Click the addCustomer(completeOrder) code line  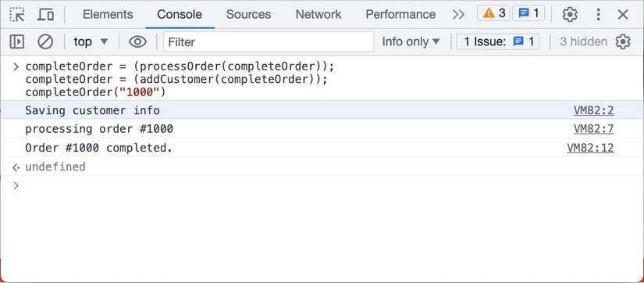pos(176,79)
